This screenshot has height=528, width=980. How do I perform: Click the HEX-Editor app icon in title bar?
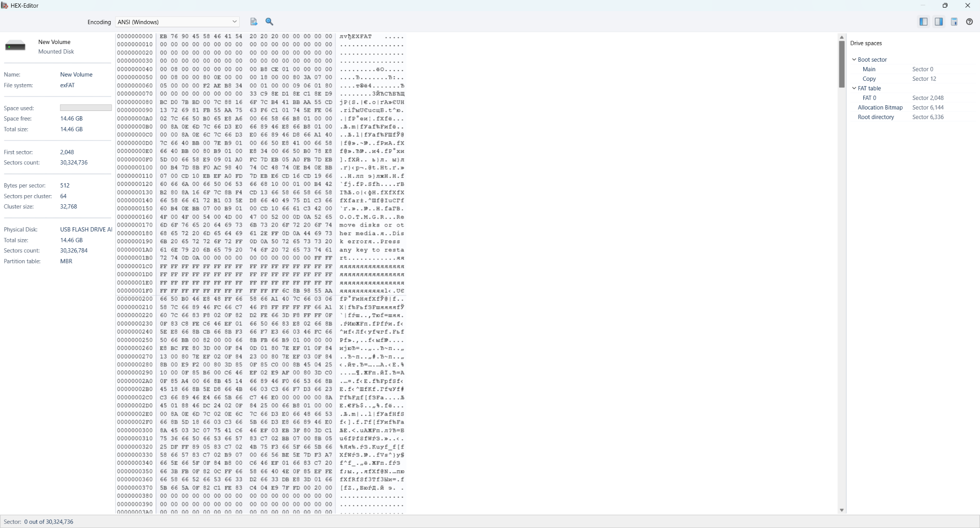click(5, 5)
